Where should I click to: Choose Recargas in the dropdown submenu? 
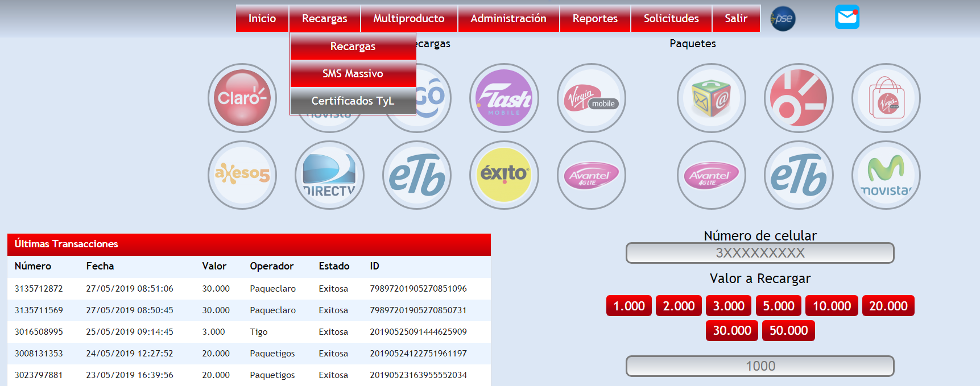pos(353,46)
